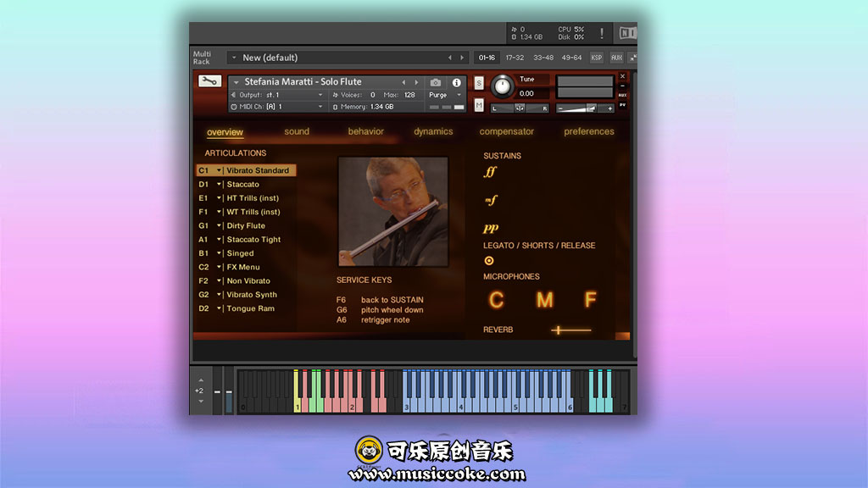Show the PV panel button

tap(623, 104)
